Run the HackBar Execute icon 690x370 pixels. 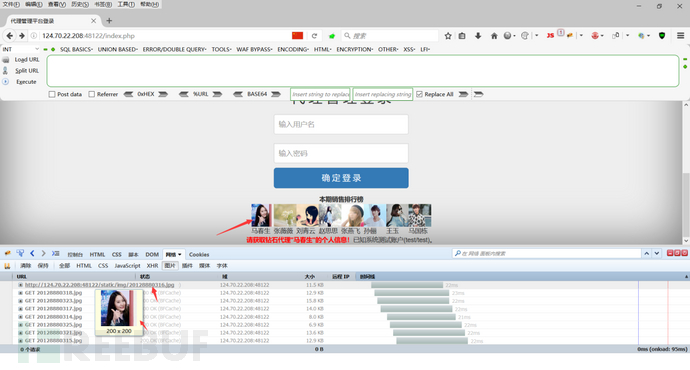6,81
